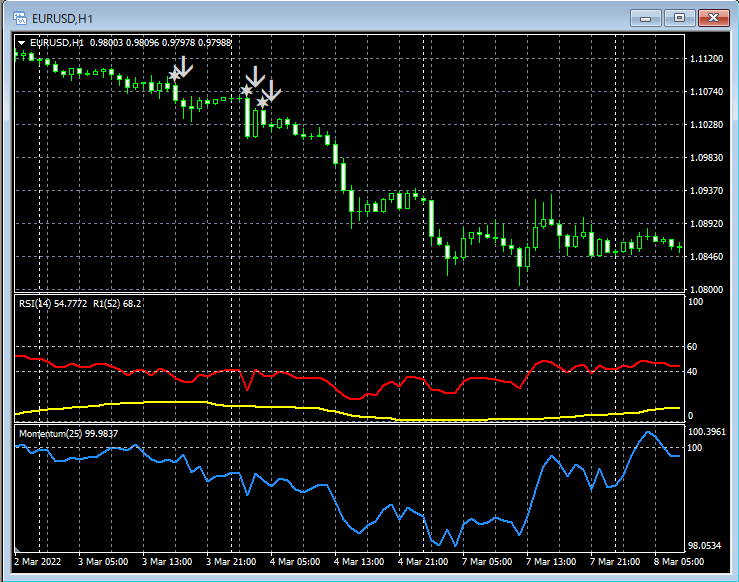The width and height of the screenshot is (739, 582).
Task: Click the 2 Mar 2022 time label
Action: pos(38,562)
